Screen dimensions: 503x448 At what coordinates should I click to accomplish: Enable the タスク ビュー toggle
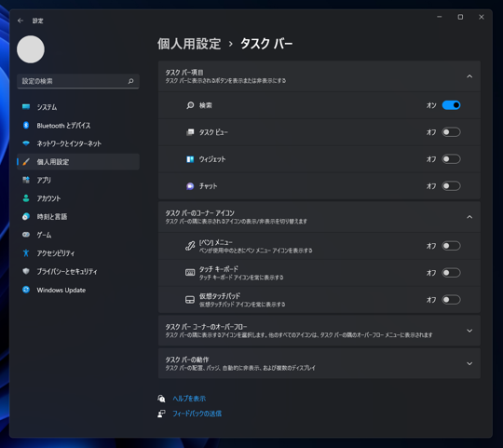coord(451,132)
